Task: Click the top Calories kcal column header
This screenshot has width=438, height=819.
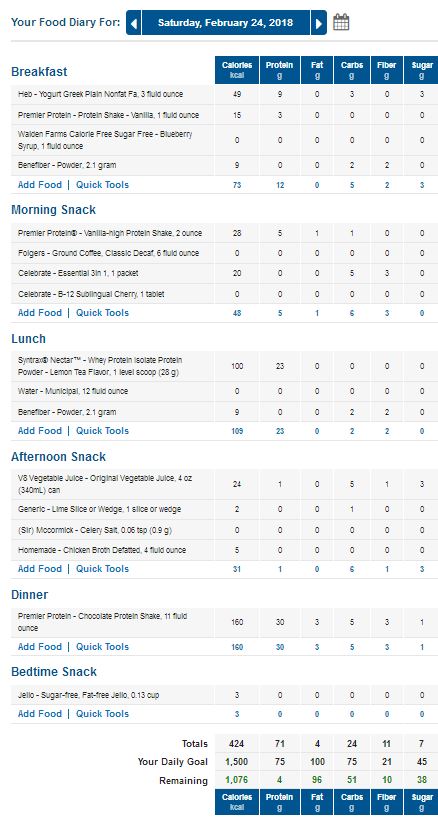Action: 237,70
